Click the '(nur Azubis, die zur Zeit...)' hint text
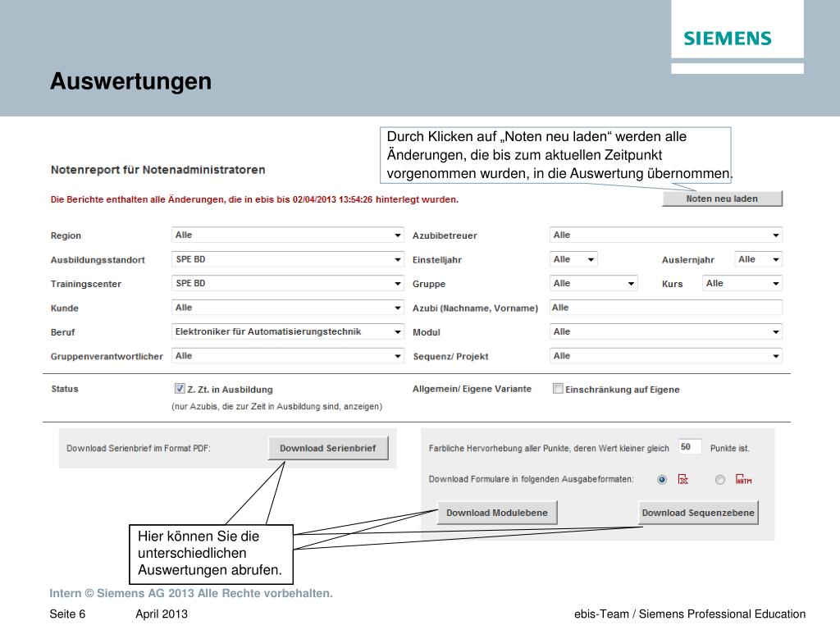 (x=277, y=407)
